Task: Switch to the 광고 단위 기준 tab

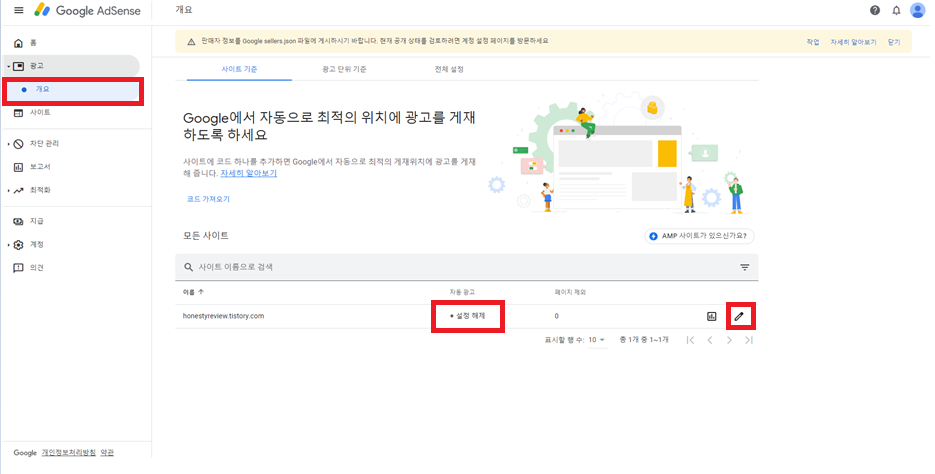Action: 344,69
